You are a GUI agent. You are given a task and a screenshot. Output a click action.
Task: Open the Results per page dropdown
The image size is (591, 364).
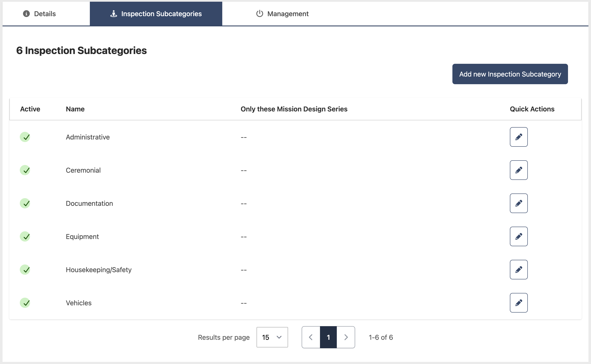(272, 337)
